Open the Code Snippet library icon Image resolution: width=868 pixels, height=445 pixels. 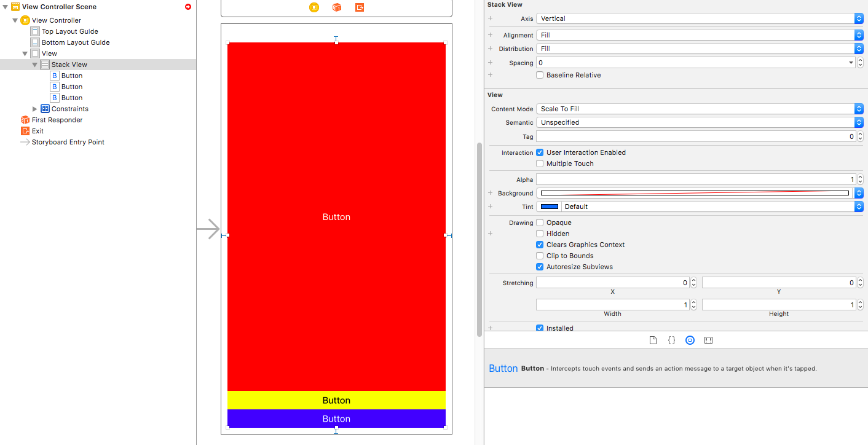pyautogui.click(x=671, y=340)
